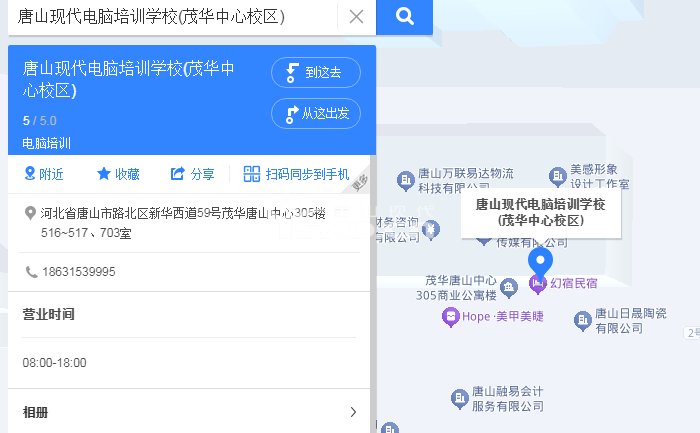Image resolution: width=700 pixels, height=433 pixels.
Task: Click the 到这去 navigate-here button
Action: [316, 72]
